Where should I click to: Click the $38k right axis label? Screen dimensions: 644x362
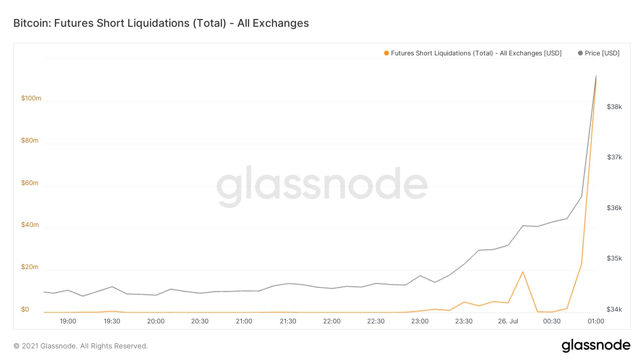614,107
